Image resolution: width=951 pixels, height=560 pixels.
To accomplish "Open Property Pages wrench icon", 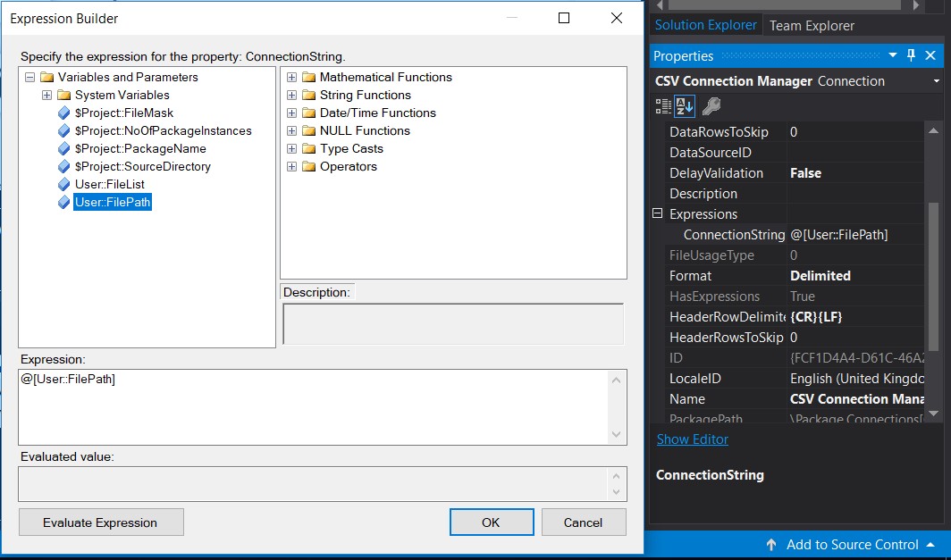I will coord(711,106).
